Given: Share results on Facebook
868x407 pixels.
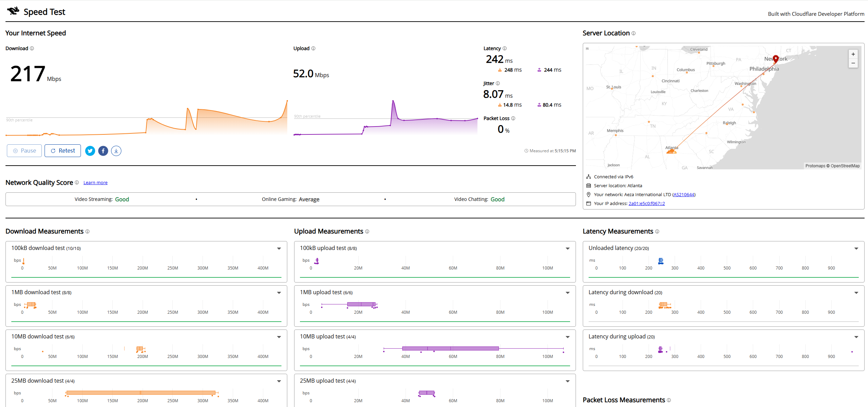Looking at the screenshot, I should click(103, 151).
